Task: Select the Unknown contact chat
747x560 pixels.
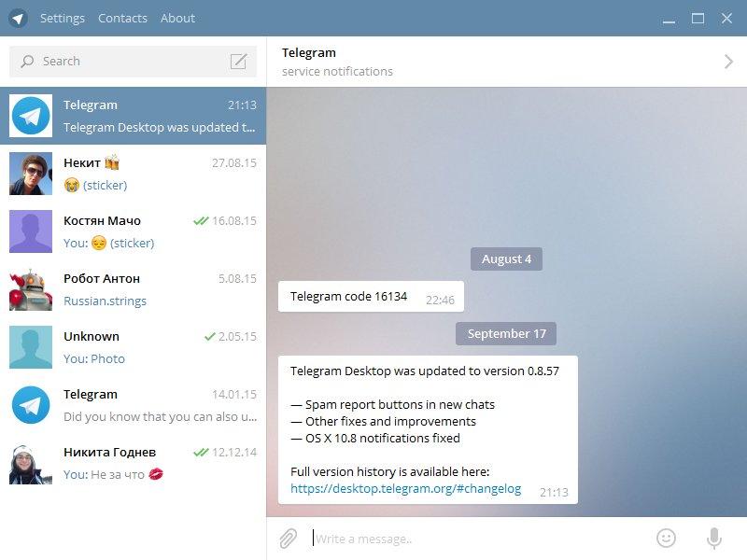Action: pyautogui.click(x=133, y=347)
